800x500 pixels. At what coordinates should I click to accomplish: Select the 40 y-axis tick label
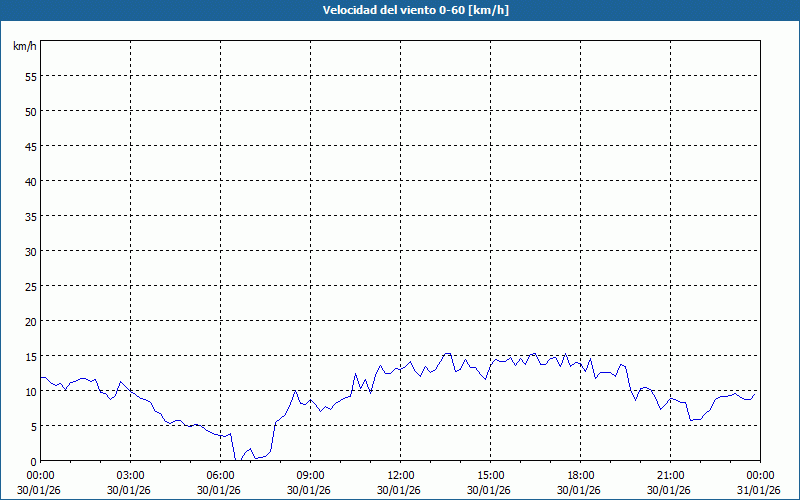pyautogui.click(x=30, y=181)
